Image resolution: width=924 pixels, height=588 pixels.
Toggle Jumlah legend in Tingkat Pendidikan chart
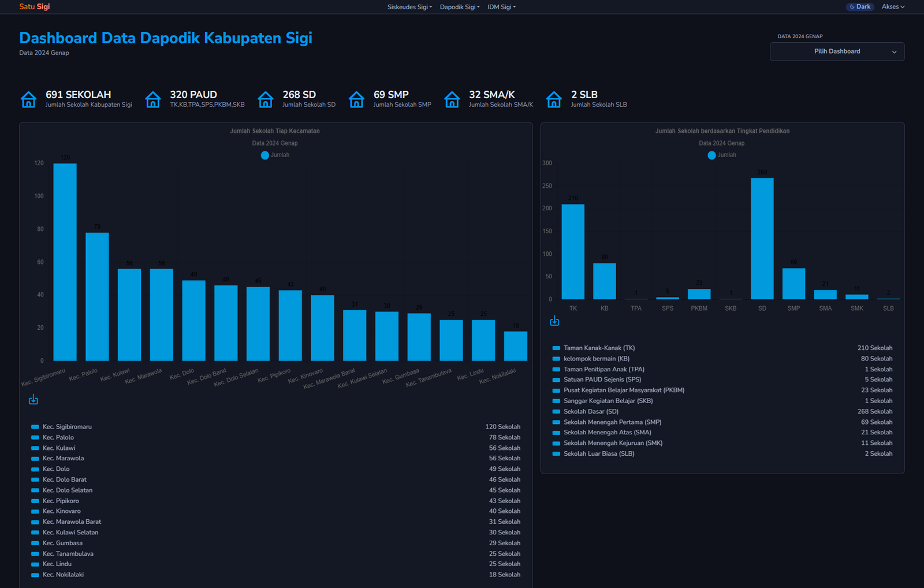pyautogui.click(x=721, y=155)
